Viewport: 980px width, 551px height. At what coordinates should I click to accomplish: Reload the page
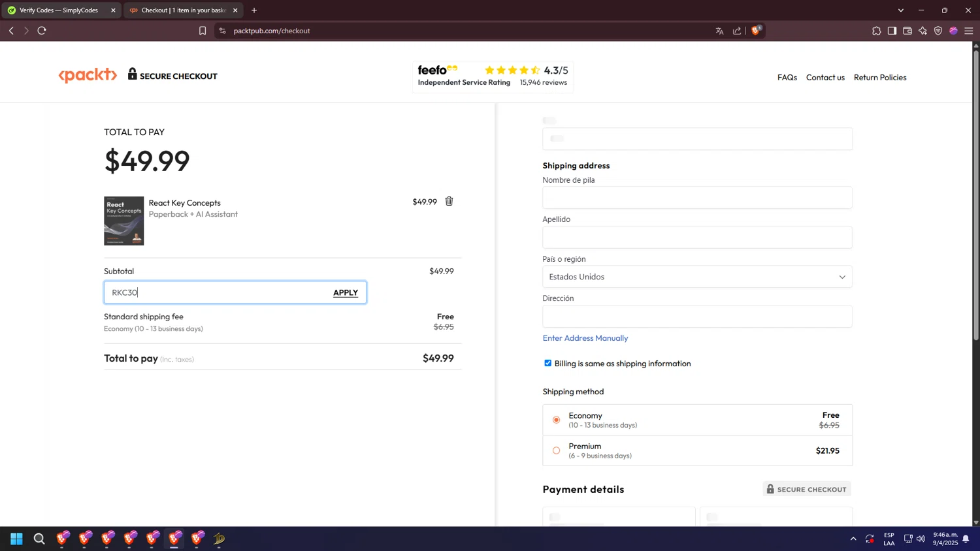pyautogui.click(x=42, y=31)
